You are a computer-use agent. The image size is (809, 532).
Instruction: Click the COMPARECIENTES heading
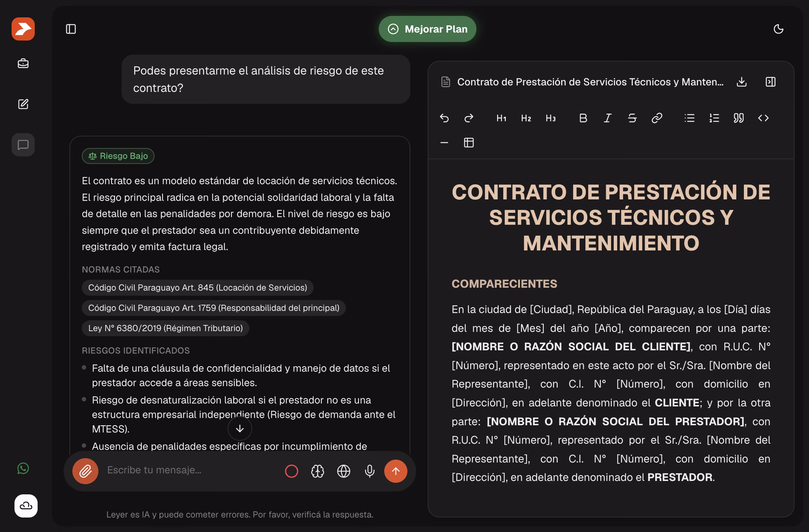pos(504,284)
